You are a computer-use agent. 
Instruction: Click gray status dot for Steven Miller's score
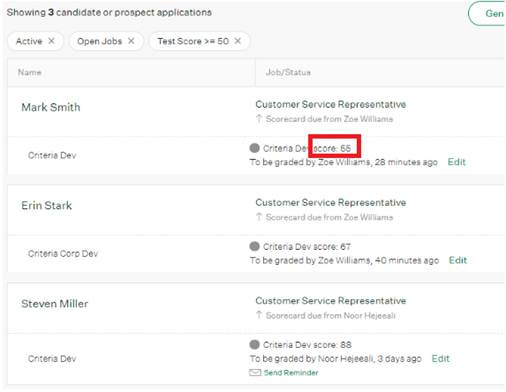click(x=254, y=344)
